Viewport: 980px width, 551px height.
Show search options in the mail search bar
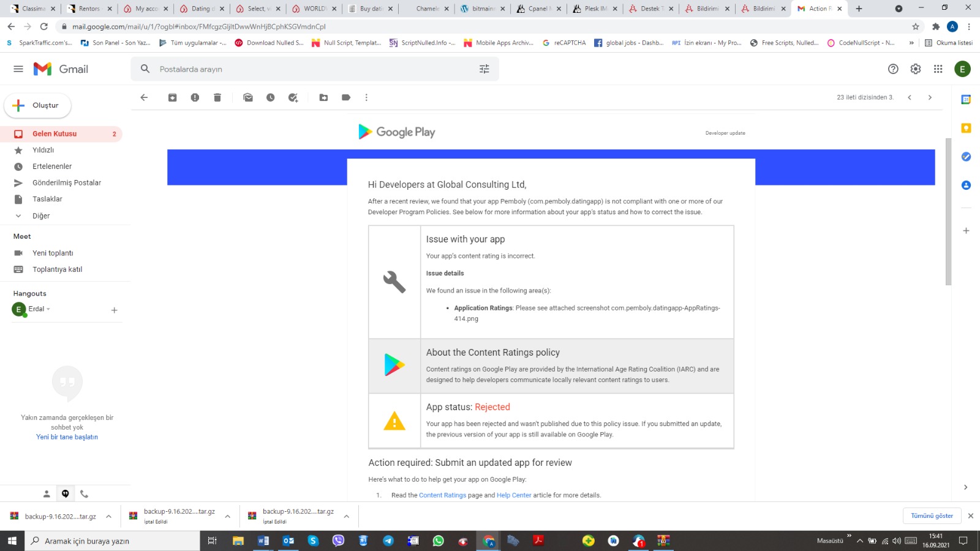(484, 69)
